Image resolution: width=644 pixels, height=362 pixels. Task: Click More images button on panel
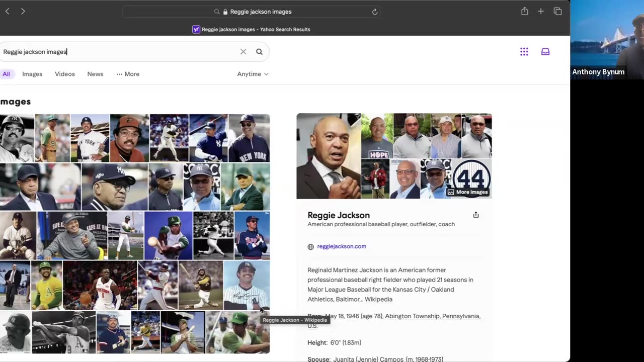click(x=468, y=192)
